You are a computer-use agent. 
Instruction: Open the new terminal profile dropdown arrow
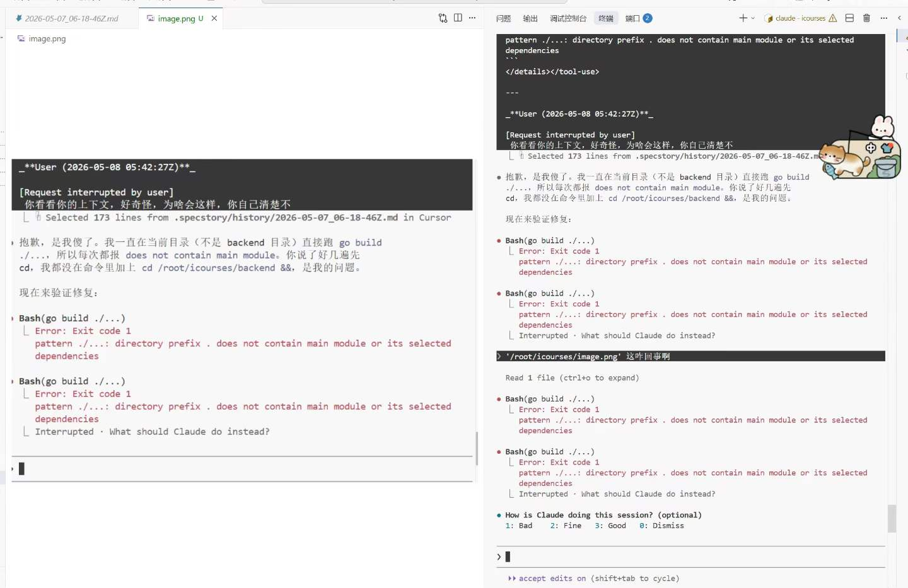pyautogui.click(x=753, y=18)
